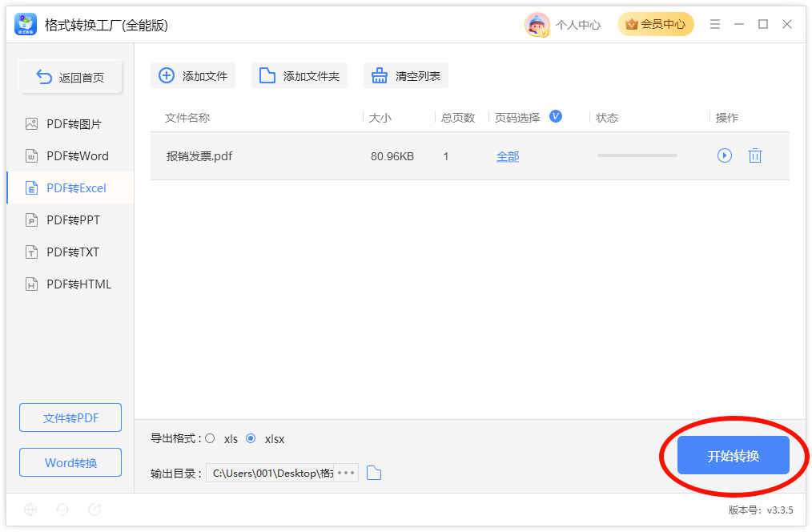Click 个人中心 label
The height and width of the screenshot is (532, 812).
click(578, 25)
